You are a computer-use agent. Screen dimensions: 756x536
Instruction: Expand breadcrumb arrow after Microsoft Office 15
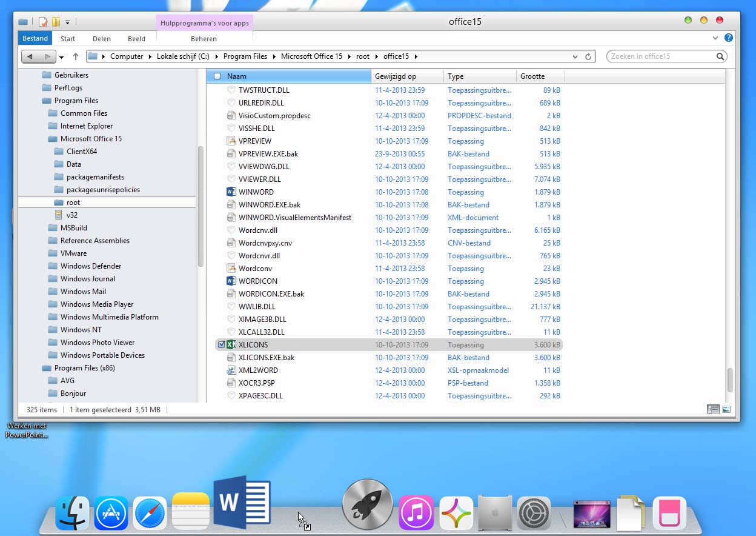point(348,56)
